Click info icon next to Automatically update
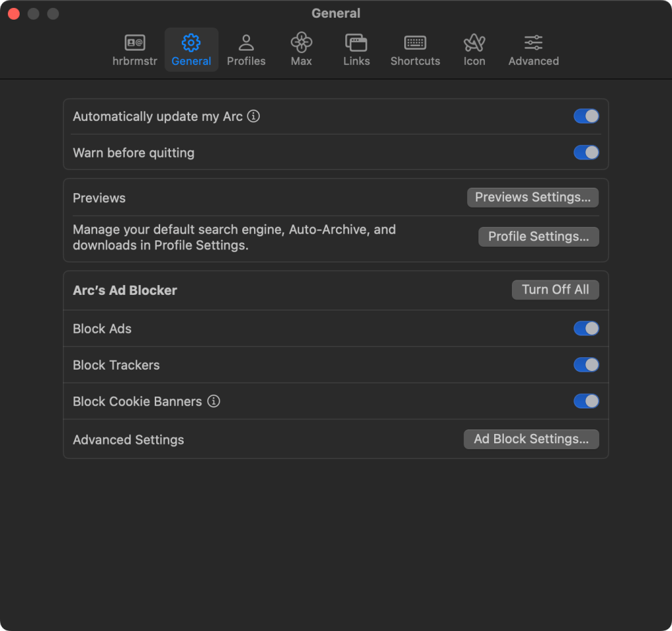Screen dimensions: 672x631 pos(253,116)
